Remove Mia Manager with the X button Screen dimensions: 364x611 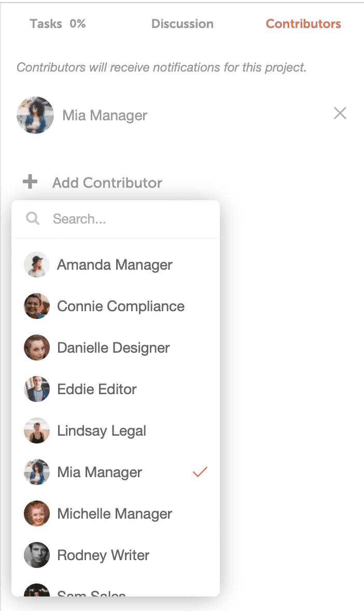[x=340, y=113]
